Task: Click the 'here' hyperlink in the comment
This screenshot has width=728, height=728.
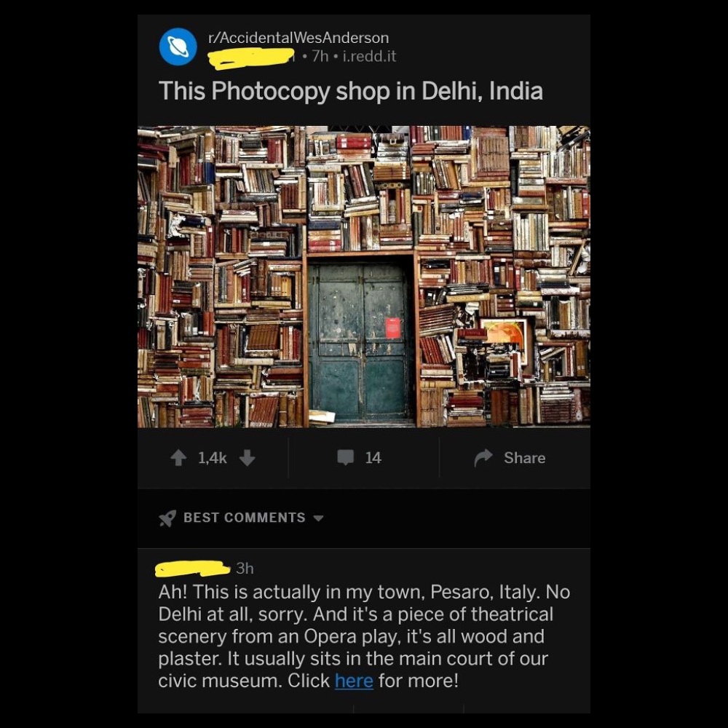Action: (354, 681)
